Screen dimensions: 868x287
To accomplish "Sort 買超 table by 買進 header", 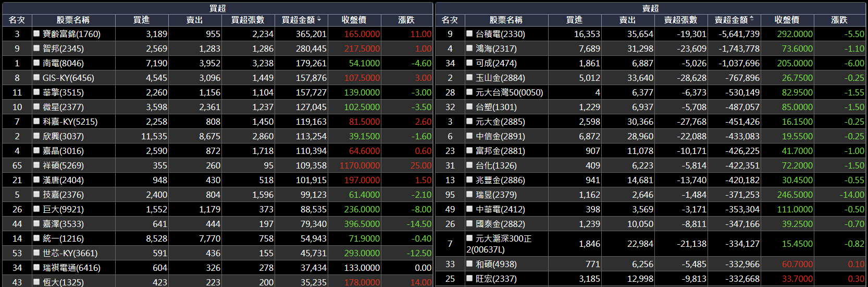I will (x=141, y=20).
